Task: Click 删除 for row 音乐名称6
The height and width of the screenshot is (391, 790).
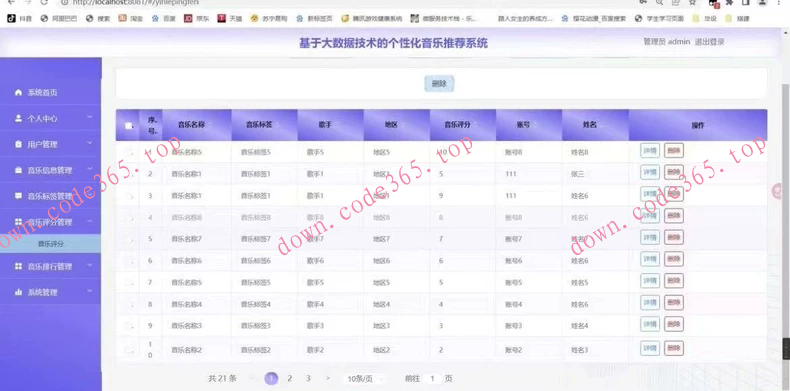Action: click(x=674, y=259)
